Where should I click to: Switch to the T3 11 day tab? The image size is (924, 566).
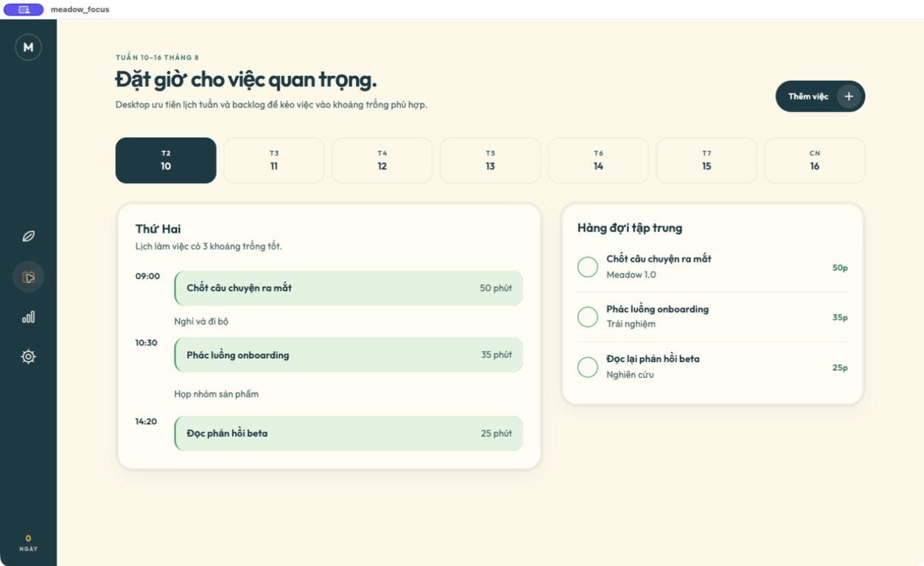[x=274, y=161]
